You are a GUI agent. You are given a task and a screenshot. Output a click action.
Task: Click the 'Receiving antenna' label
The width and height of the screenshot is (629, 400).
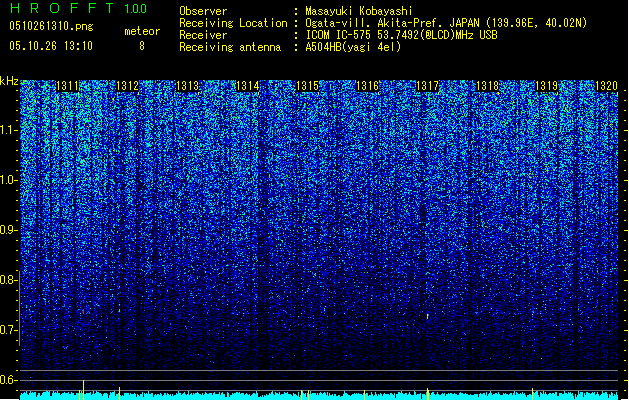click(x=230, y=47)
